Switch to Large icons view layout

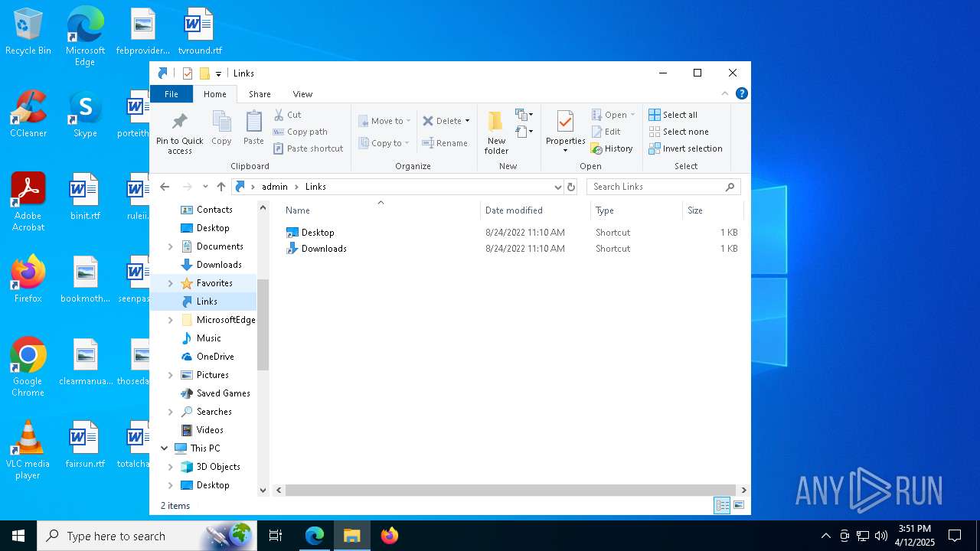739,505
